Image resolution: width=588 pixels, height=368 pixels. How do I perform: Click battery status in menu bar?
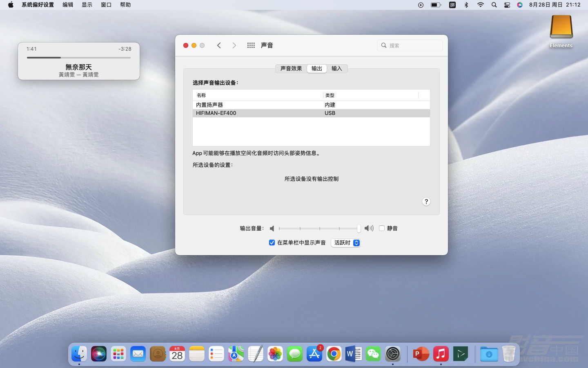[436, 5]
